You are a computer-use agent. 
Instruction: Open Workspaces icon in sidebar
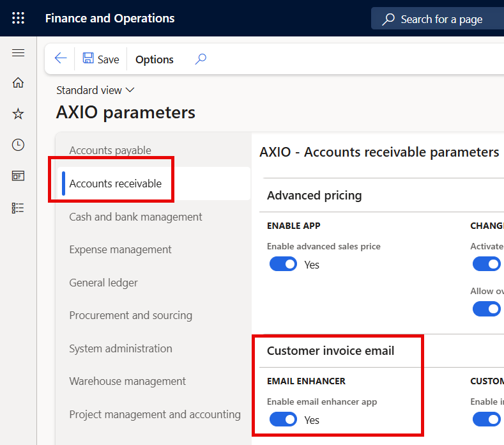point(18,176)
